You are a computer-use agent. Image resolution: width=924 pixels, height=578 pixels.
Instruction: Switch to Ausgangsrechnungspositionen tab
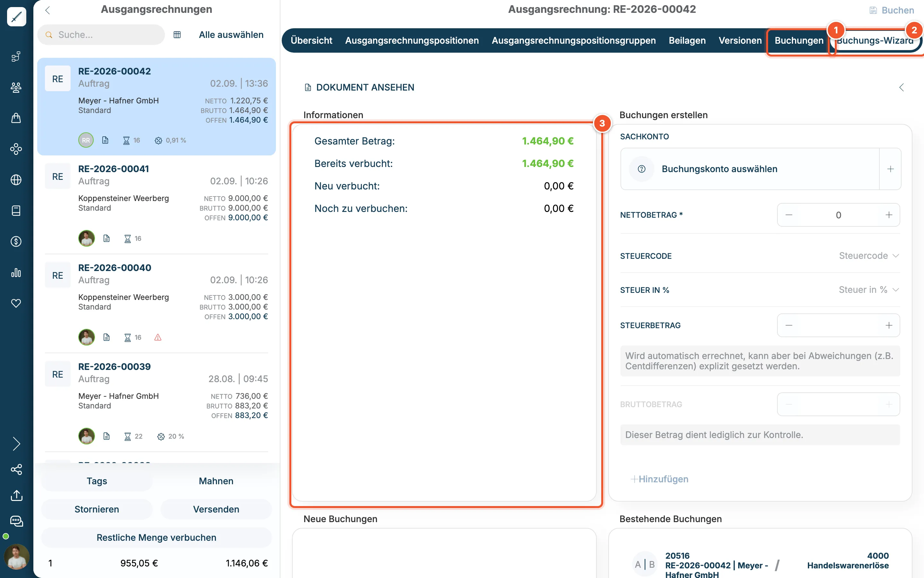tap(412, 40)
